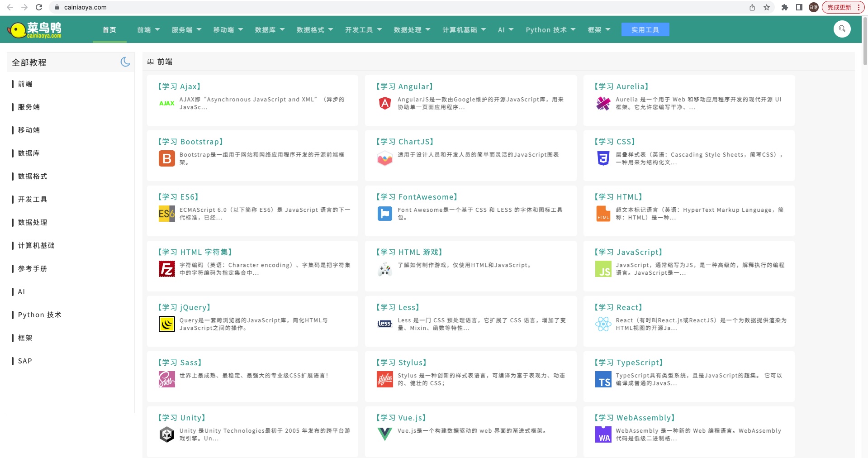The width and height of the screenshot is (868, 458).
Task: Open the 框架 nav dropdown
Action: [599, 30]
